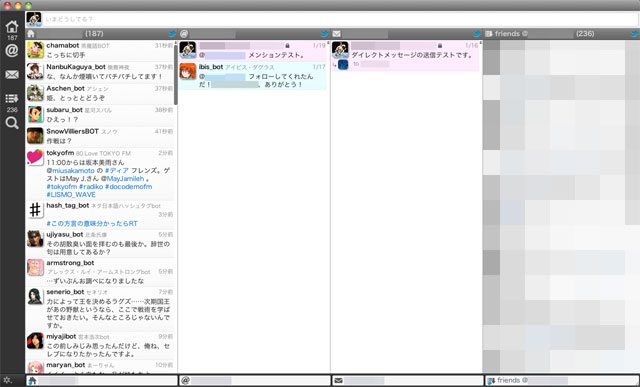This screenshot has height=387, width=640.
Task: Select the ダイレクトメッセージの送信テストです message
Action: [405, 56]
